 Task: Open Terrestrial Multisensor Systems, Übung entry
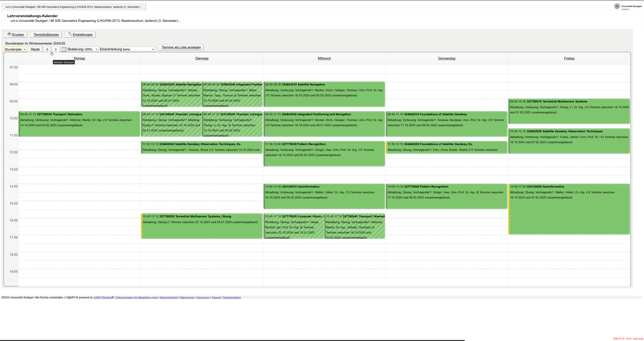point(202,226)
